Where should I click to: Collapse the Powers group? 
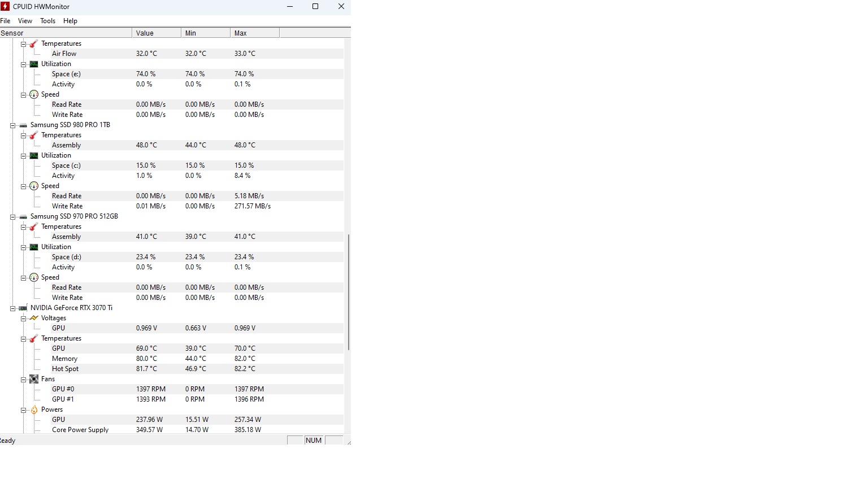coord(24,410)
